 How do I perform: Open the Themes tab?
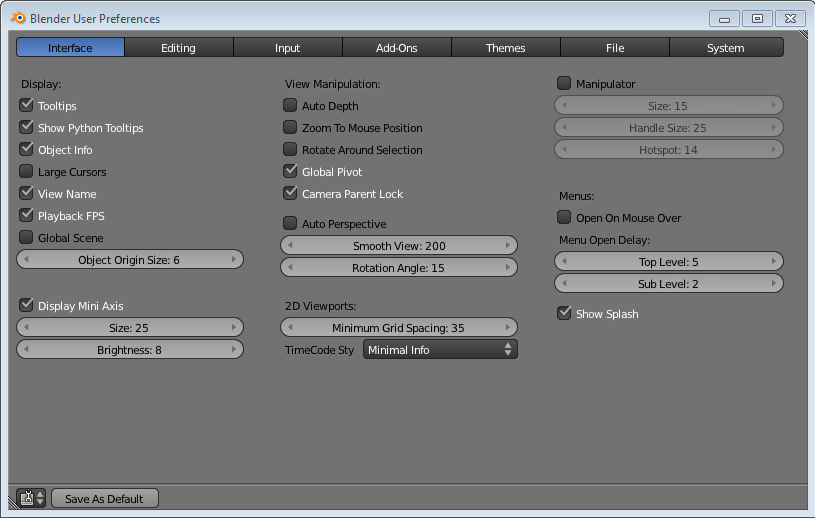click(505, 48)
